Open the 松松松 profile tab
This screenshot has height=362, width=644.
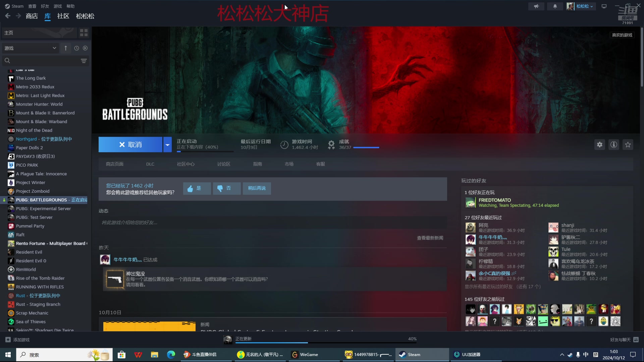[x=85, y=16]
